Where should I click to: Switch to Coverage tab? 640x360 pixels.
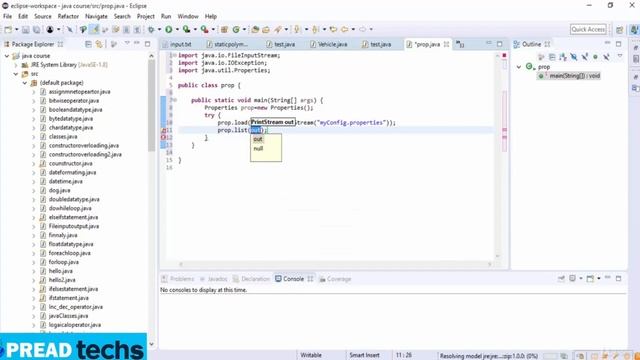pos(335,279)
